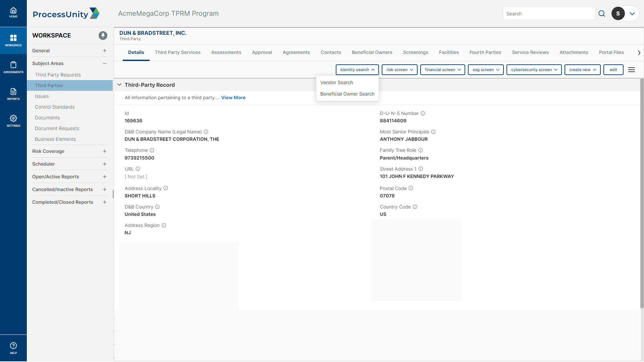Expand the Scheduler section
Image resolution: width=644 pixels, height=362 pixels.
[105, 164]
